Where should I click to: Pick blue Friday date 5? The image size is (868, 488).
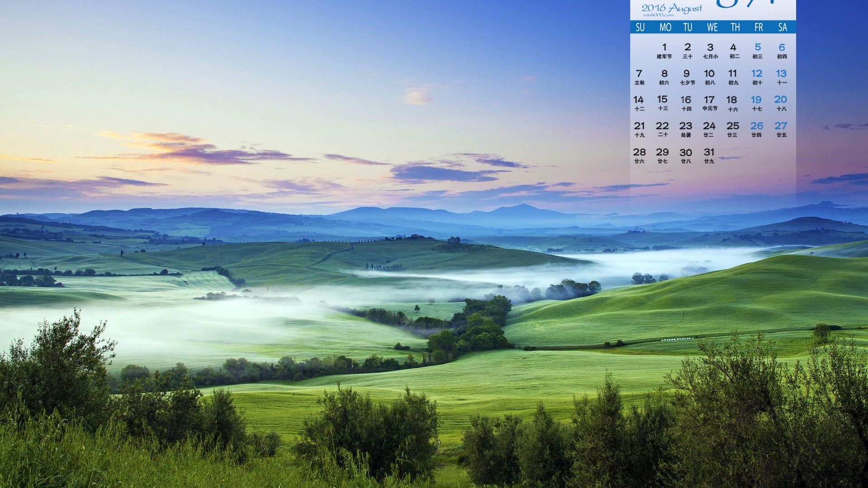point(758,51)
